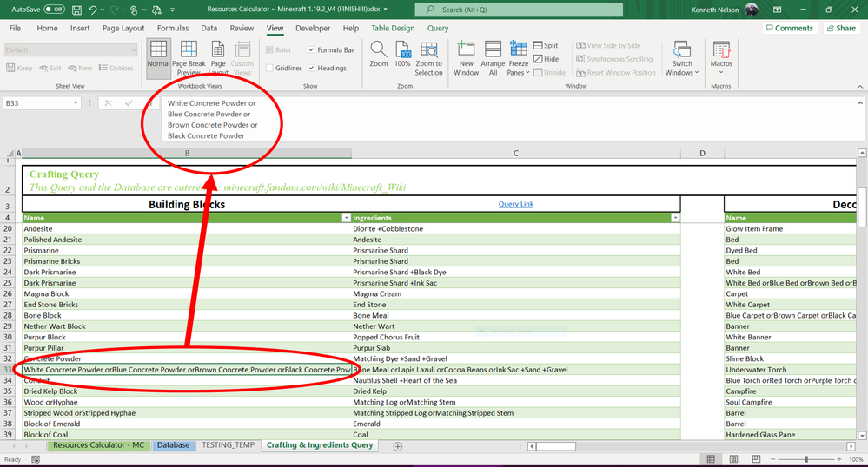Uncheck the Headings checkbox

click(312, 69)
